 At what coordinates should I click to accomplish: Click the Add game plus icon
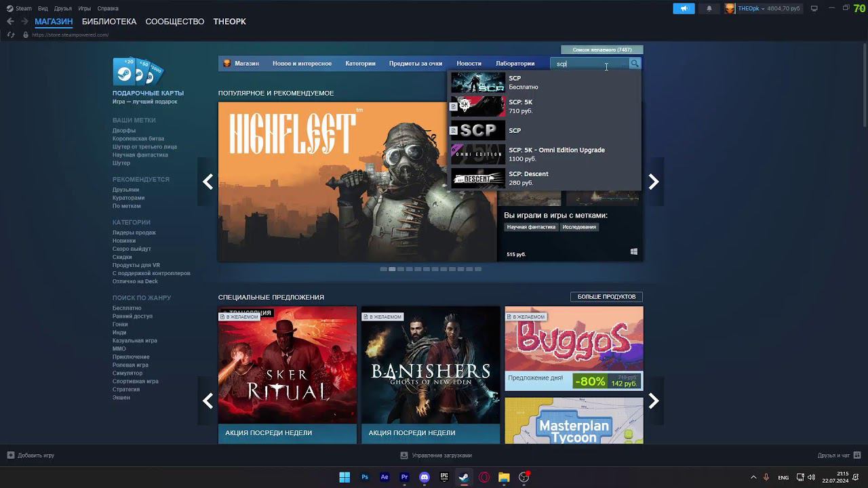(11, 455)
